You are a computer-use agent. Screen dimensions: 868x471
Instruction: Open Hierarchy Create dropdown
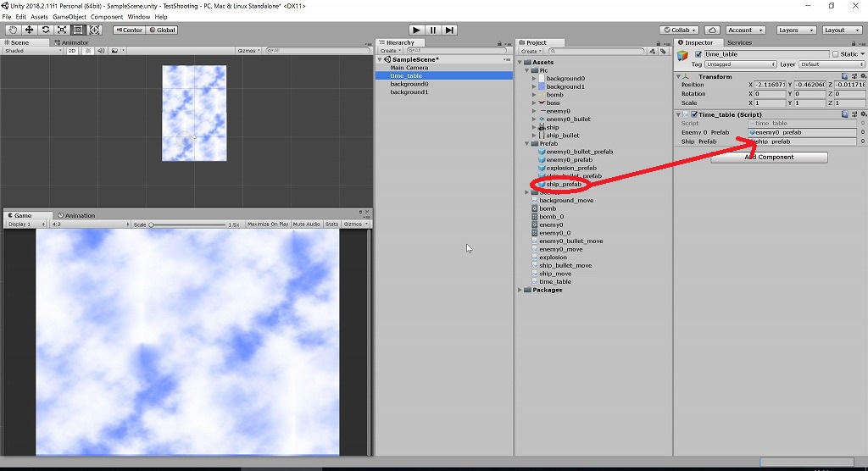[390, 50]
